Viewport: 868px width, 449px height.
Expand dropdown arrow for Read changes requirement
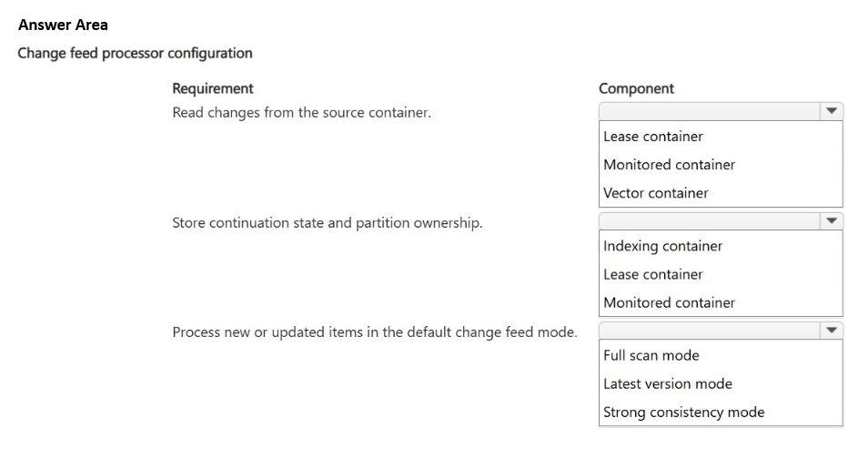click(832, 111)
